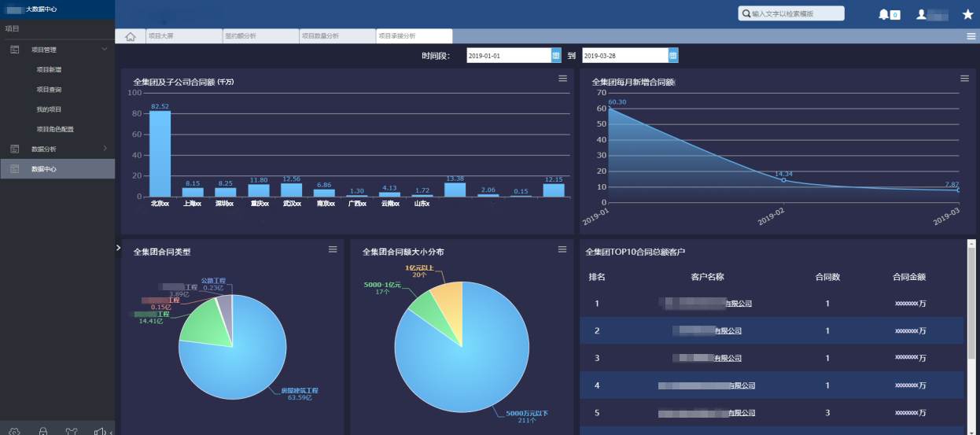
Task: Click the TOP10 table vertical scrollbar
Action: click(971, 303)
